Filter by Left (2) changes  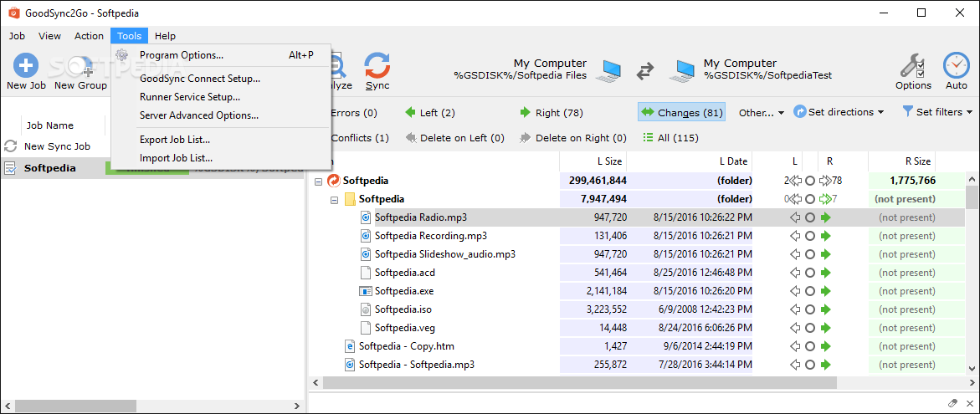pos(429,112)
